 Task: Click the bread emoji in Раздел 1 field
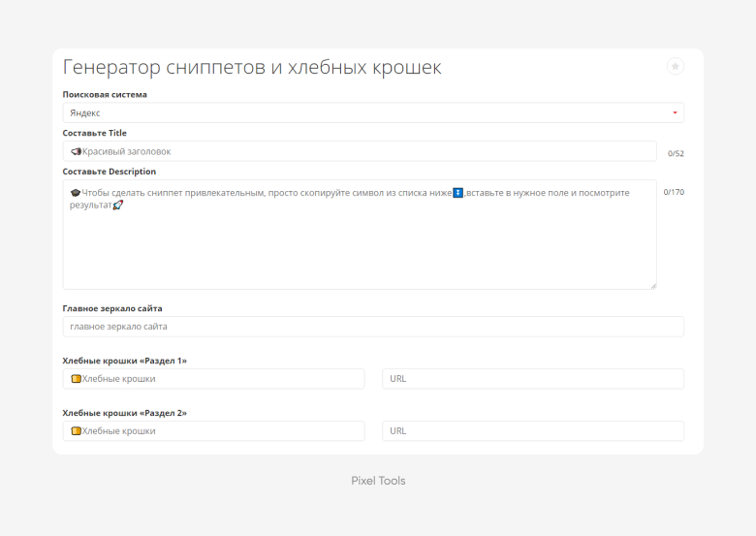point(76,379)
